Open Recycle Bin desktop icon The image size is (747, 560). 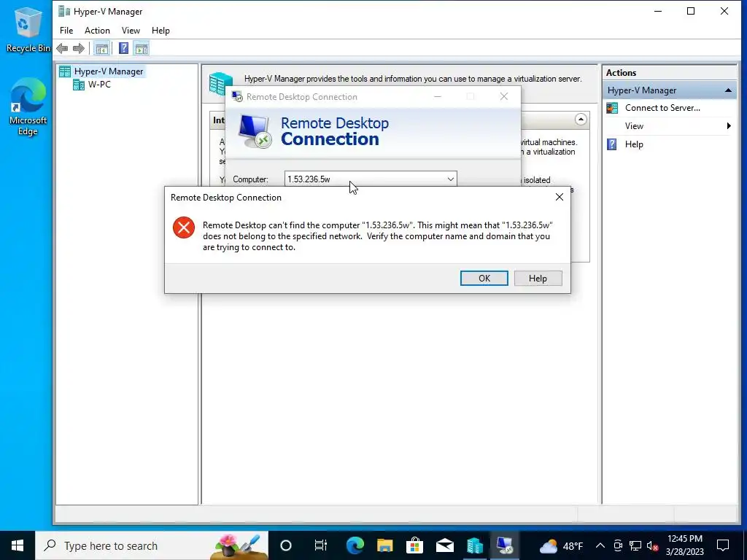[x=27, y=29]
